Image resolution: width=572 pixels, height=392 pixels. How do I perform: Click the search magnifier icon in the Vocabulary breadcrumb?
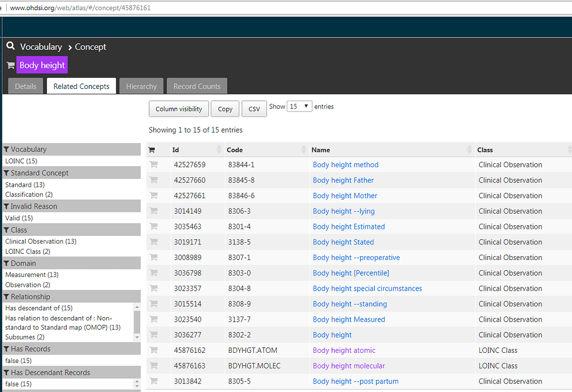click(x=10, y=46)
